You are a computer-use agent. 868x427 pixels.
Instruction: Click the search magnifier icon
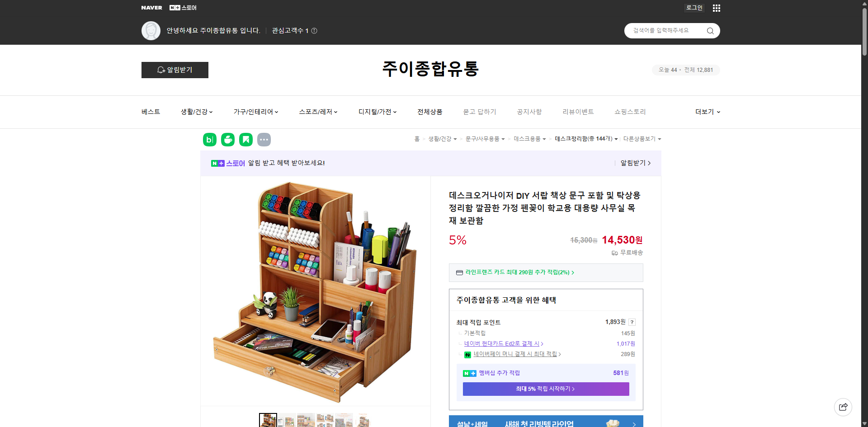(x=710, y=30)
